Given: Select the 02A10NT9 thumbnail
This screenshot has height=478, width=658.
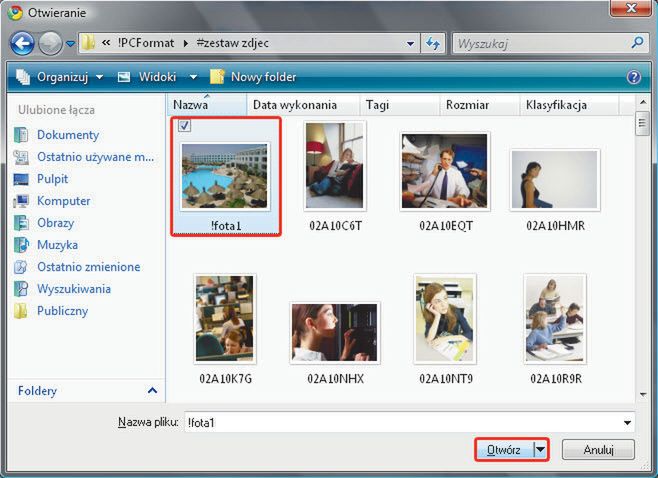Looking at the screenshot, I should click(445, 319).
